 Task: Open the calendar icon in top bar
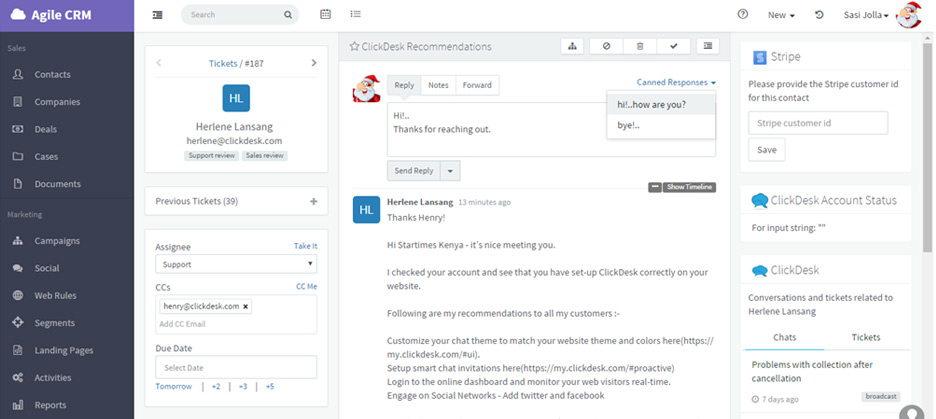(325, 14)
